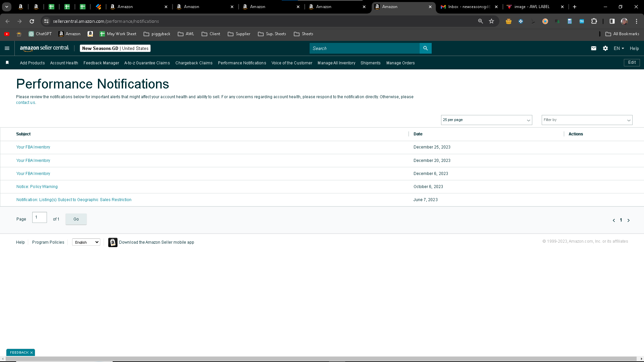
Task: Open a new browser tab
Action: [575, 7]
